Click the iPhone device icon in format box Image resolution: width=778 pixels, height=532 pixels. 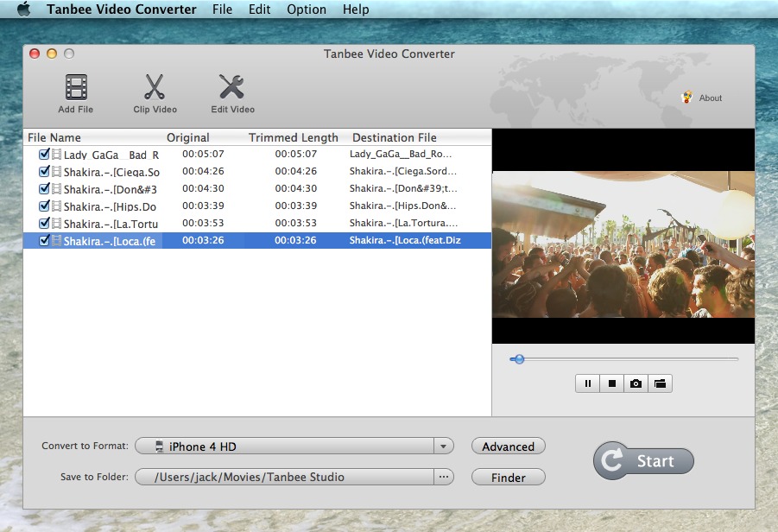(x=159, y=446)
